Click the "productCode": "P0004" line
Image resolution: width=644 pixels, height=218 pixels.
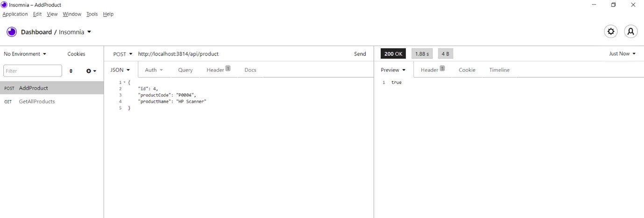(167, 95)
